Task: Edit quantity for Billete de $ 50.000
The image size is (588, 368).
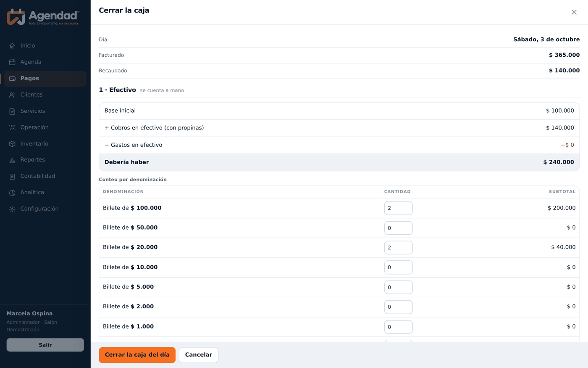Action: coord(398,228)
